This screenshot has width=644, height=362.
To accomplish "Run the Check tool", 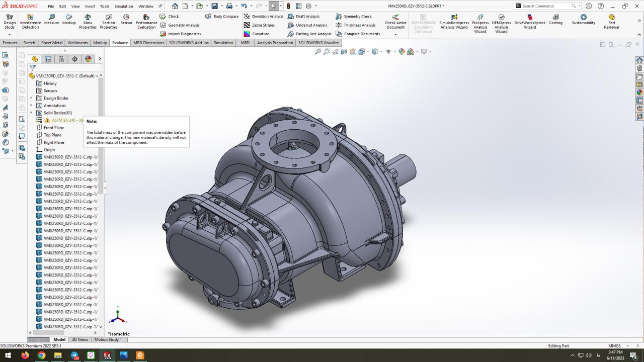I will tap(169, 17).
